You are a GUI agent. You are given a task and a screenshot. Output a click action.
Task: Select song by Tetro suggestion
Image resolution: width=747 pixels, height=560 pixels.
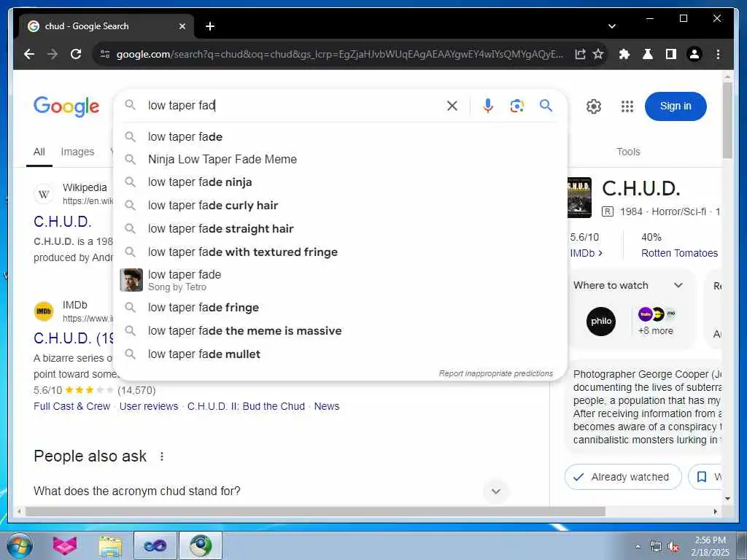click(340, 280)
